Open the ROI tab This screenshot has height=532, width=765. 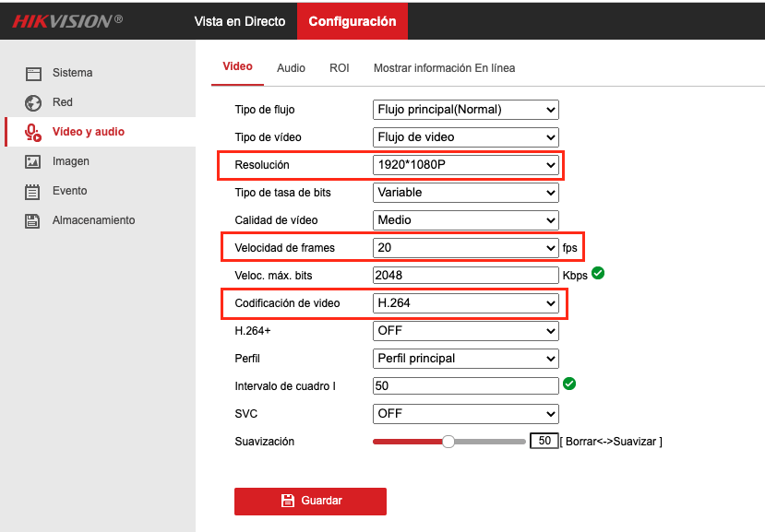(x=339, y=68)
